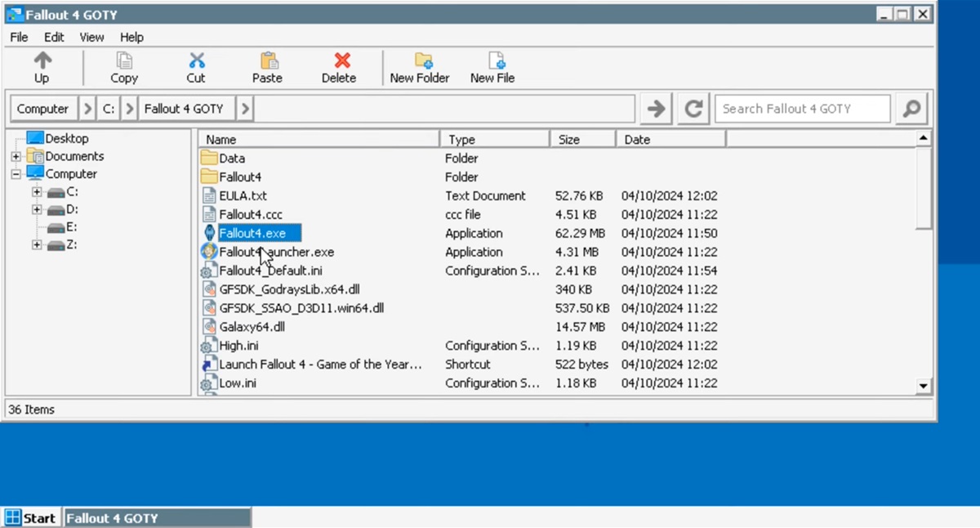
Task: Open the Help menu
Action: 131,37
